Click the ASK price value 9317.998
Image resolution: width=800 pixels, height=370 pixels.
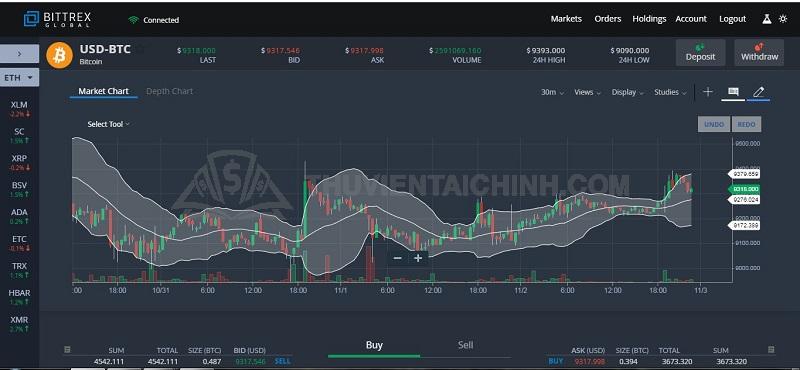click(365, 51)
